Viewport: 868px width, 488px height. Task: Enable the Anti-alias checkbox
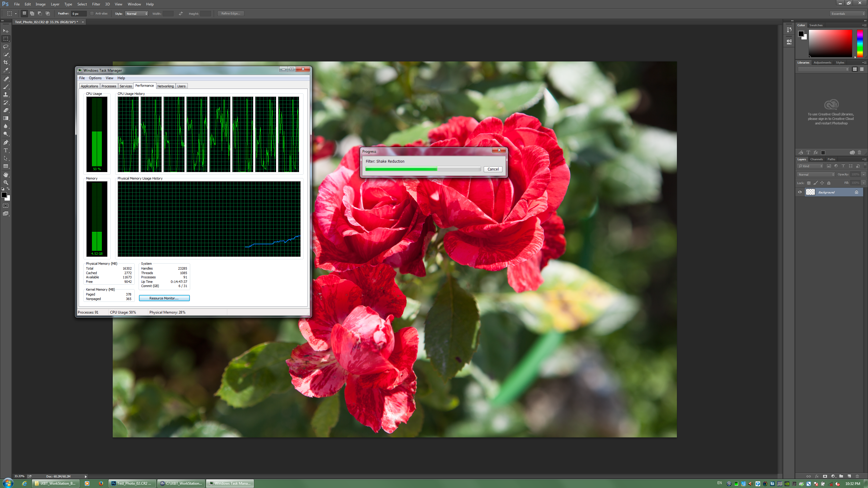pos(92,14)
